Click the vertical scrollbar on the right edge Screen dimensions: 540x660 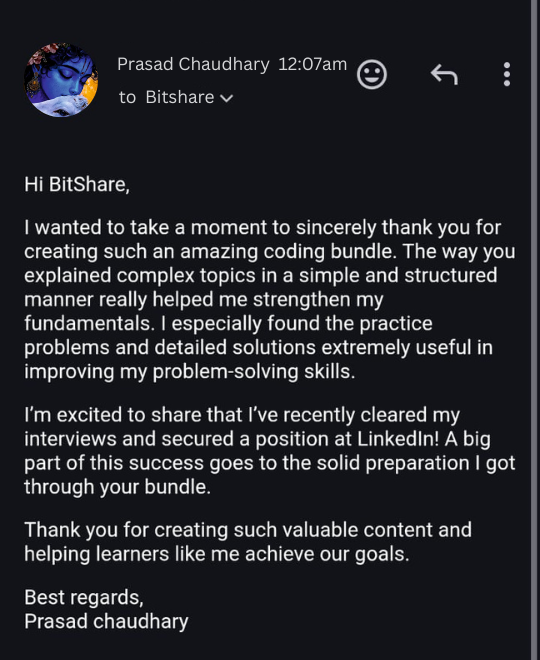(x=535, y=330)
